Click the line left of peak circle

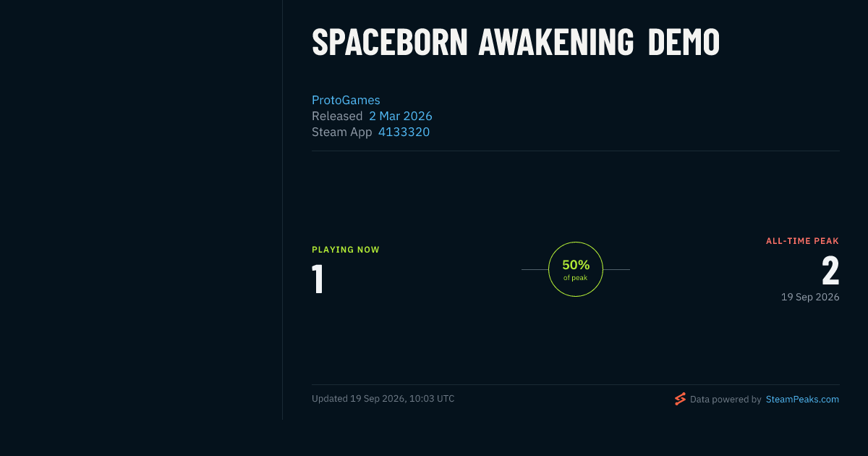point(535,269)
